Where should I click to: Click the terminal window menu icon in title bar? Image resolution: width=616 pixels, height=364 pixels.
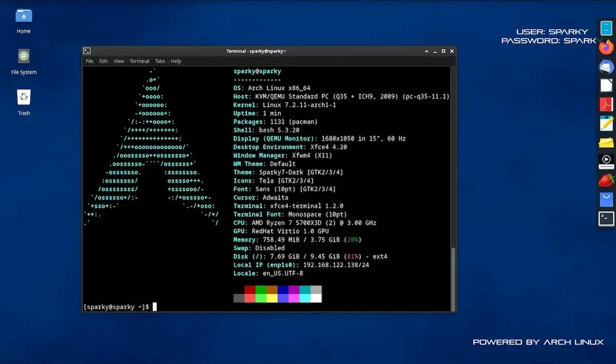tap(87, 51)
